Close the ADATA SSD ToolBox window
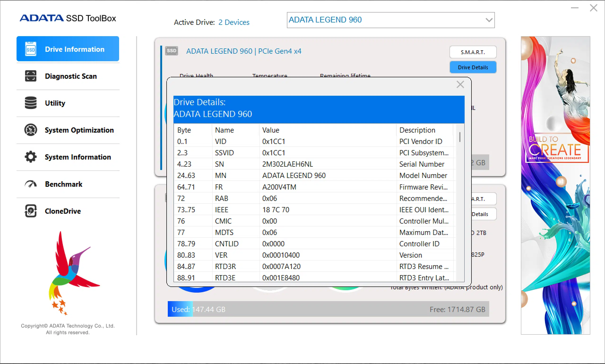This screenshot has width=605, height=364. (x=593, y=8)
